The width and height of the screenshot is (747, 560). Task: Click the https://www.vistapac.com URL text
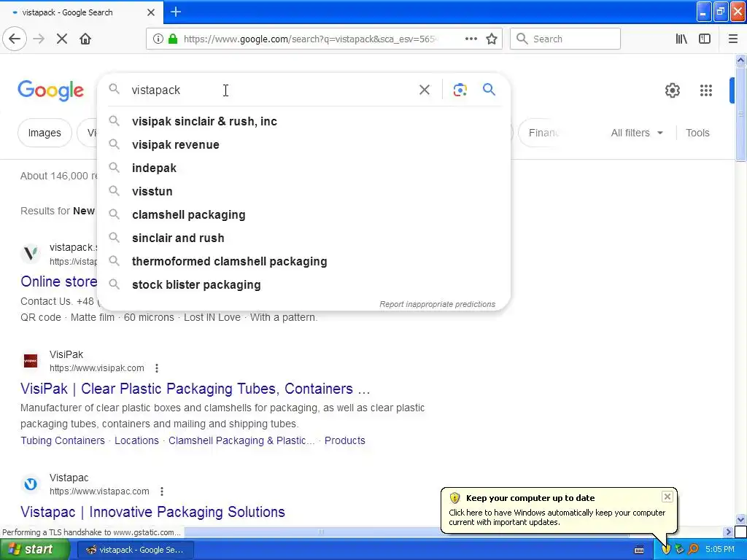pyautogui.click(x=99, y=491)
